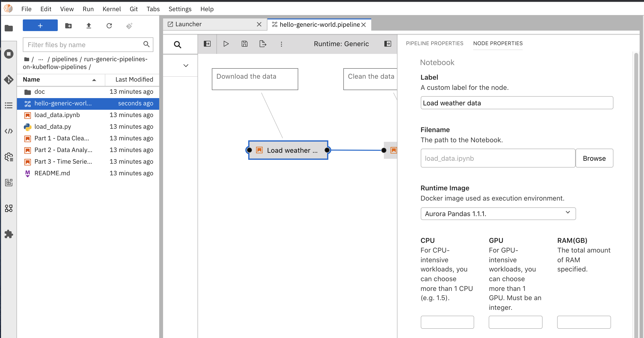This screenshot has height=338, width=644.
Task: Open the Code Snippets sidebar panel
Action: point(9,131)
